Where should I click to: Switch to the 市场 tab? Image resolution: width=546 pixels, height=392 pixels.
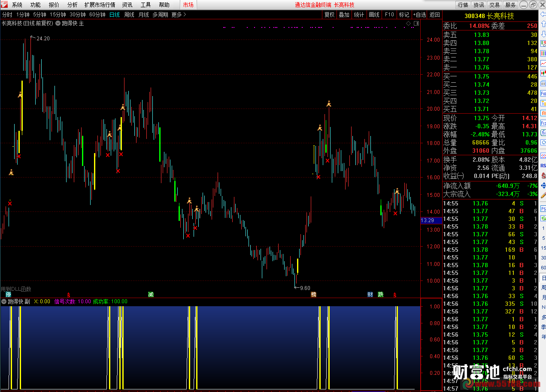coord(188,5)
